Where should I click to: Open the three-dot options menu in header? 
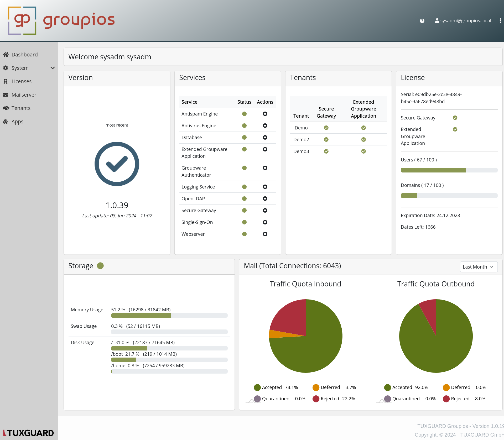pyautogui.click(x=500, y=21)
